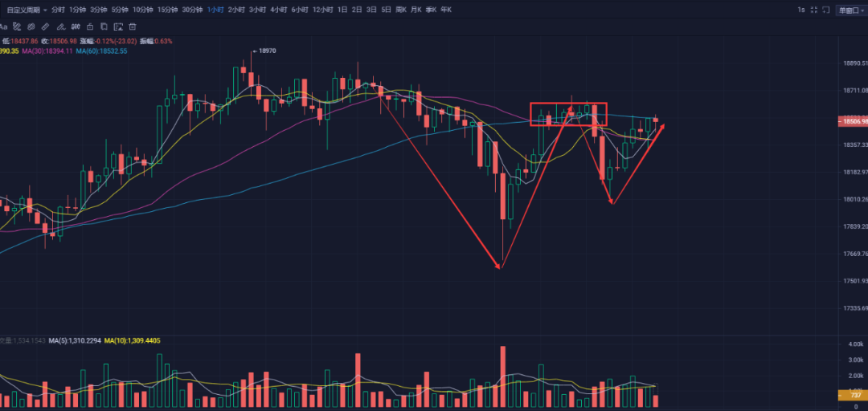The image size is (868, 411).
Task: Click the 1s refresh interval button
Action: 800,10
